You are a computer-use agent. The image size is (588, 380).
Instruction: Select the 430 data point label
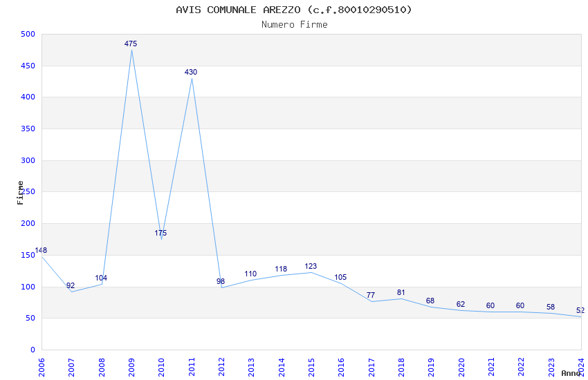191,72
